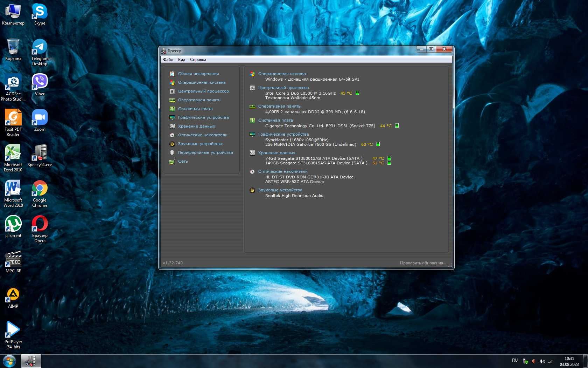Open Foxit PDF Reader shortcut
Screen dimensions: 588x368
13,123
